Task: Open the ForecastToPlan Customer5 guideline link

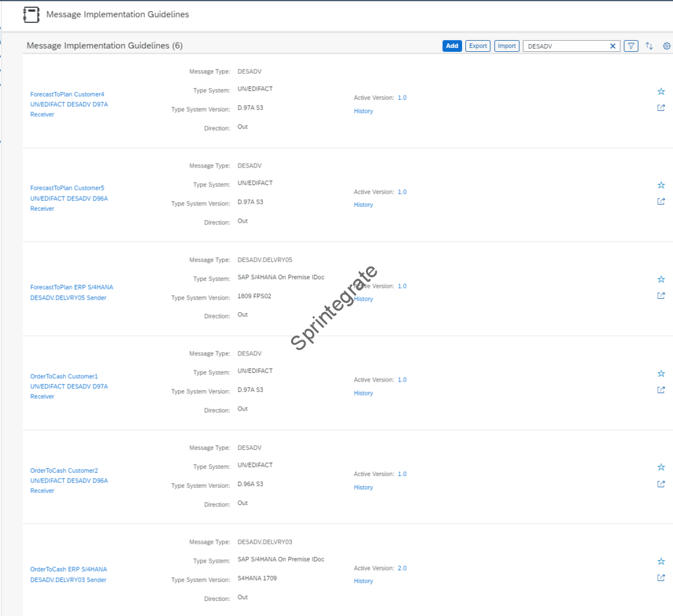Action: (x=68, y=198)
